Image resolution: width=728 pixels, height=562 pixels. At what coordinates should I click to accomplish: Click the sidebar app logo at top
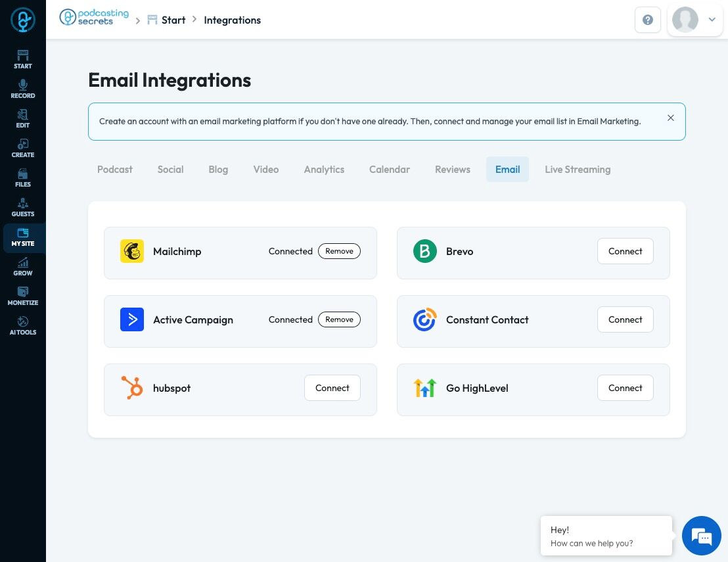[23, 20]
